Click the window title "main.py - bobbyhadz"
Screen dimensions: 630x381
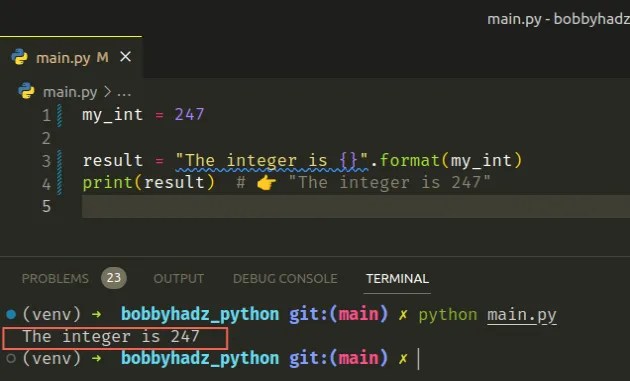click(x=558, y=19)
